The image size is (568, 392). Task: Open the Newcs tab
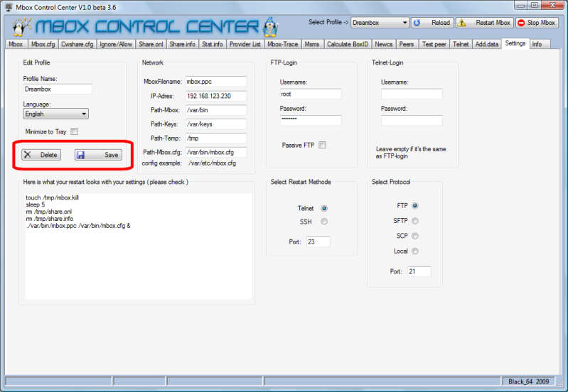point(384,44)
